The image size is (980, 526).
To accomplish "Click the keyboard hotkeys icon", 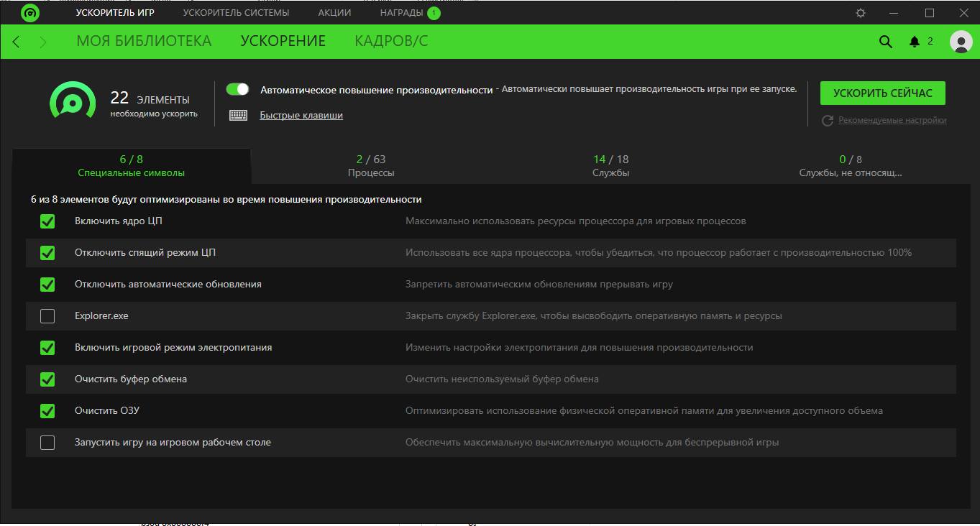I will [x=238, y=115].
